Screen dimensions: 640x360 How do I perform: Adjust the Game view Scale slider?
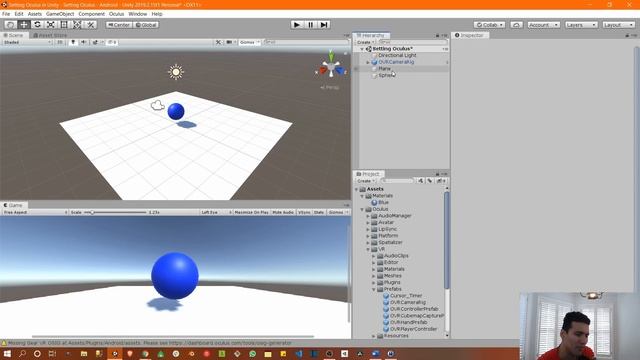115,212
